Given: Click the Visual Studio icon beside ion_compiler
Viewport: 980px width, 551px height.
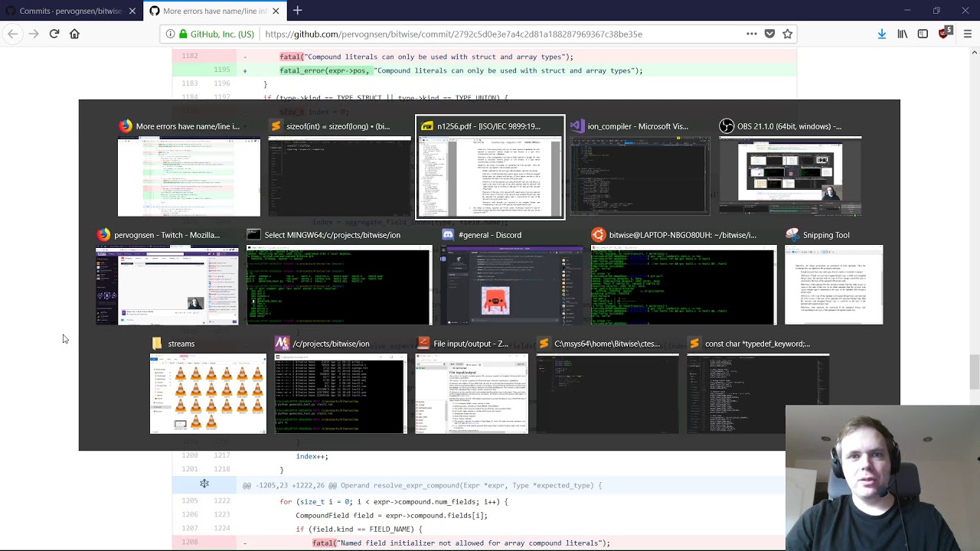Looking at the screenshot, I should point(577,126).
